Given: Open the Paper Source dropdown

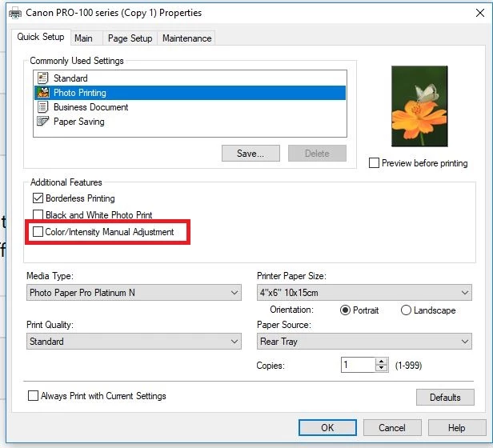Looking at the screenshot, I should pos(364,342).
